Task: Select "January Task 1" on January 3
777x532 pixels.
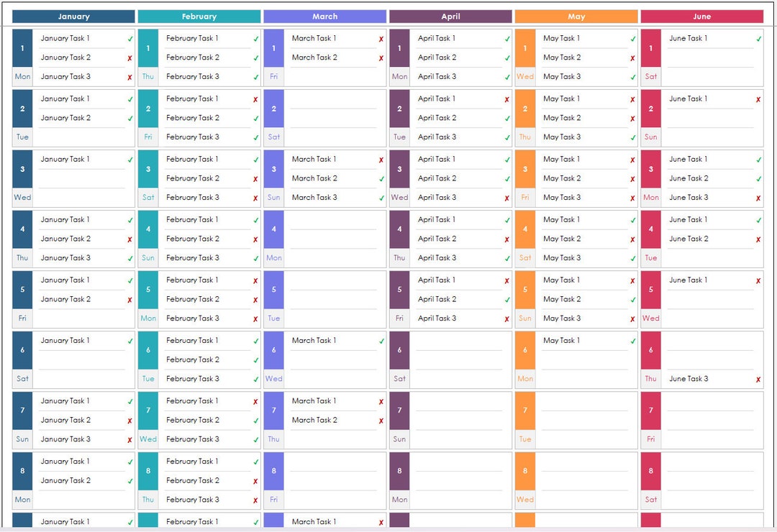Action: pyautogui.click(x=65, y=159)
